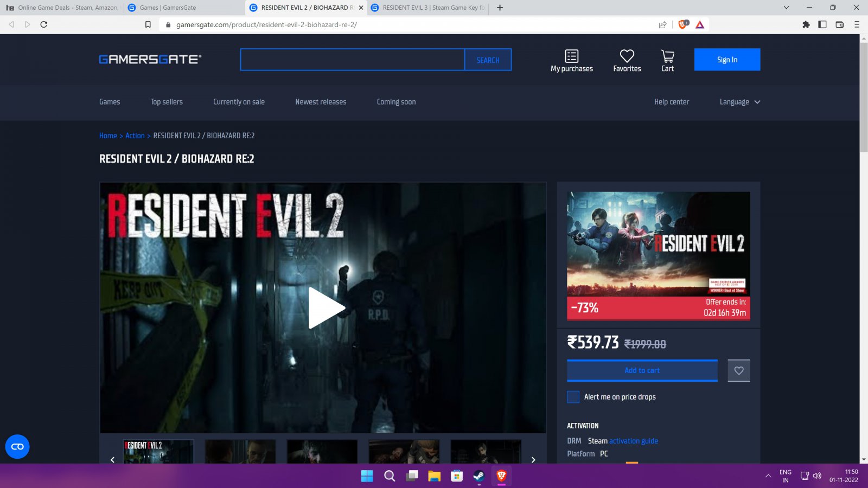The width and height of the screenshot is (868, 488).
Task: Open clock and date 11:50 in tray
Action: point(844,476)
